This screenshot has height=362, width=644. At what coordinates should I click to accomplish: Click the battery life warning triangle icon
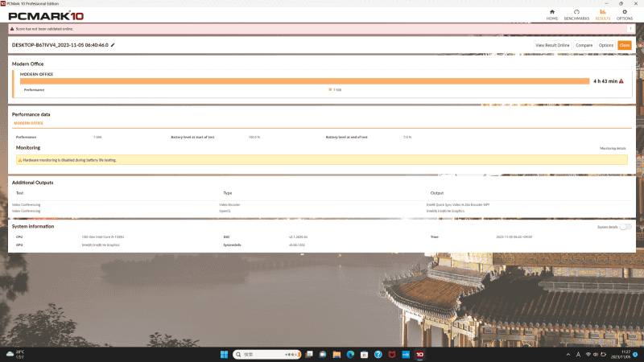[621, 81]
